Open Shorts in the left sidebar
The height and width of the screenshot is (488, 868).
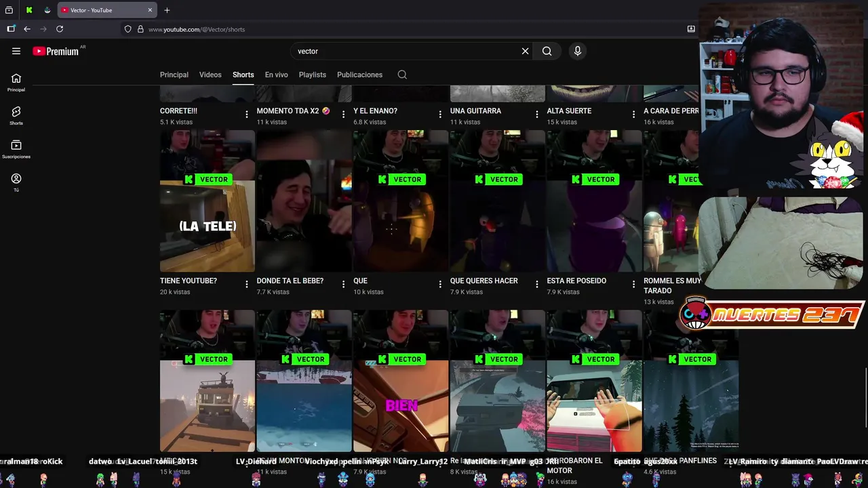pos(16,115)
